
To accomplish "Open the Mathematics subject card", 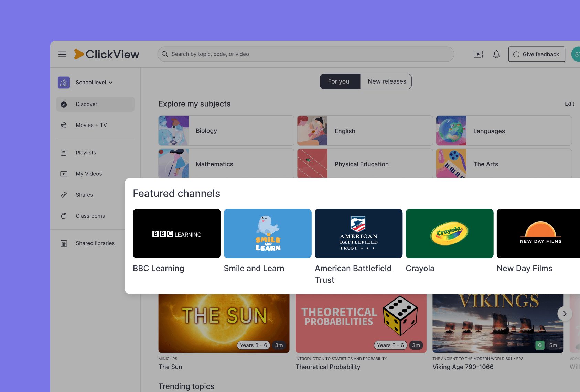I will point(226,163).
